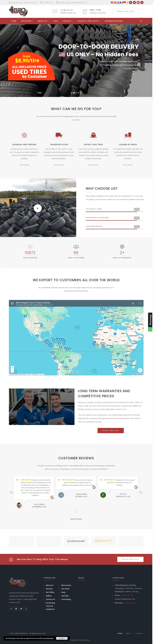
Task: Open the Reifenentsorgung menu item
Action: [x=114, y=21]
